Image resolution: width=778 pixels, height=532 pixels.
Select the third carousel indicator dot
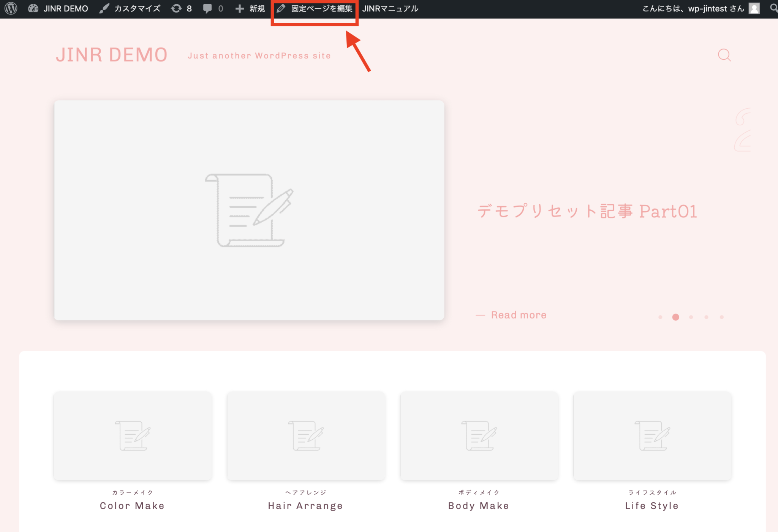[x=691, y=317]
